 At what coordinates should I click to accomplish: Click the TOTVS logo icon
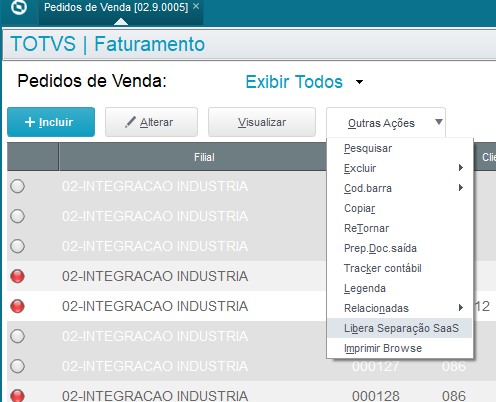pos(19,7)
